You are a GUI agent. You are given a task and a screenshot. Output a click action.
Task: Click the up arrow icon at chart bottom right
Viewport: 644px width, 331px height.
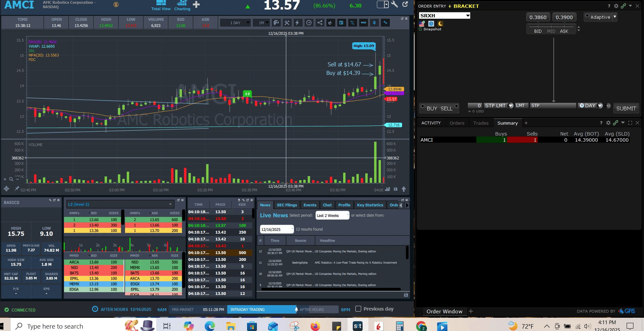click(404, 189)
